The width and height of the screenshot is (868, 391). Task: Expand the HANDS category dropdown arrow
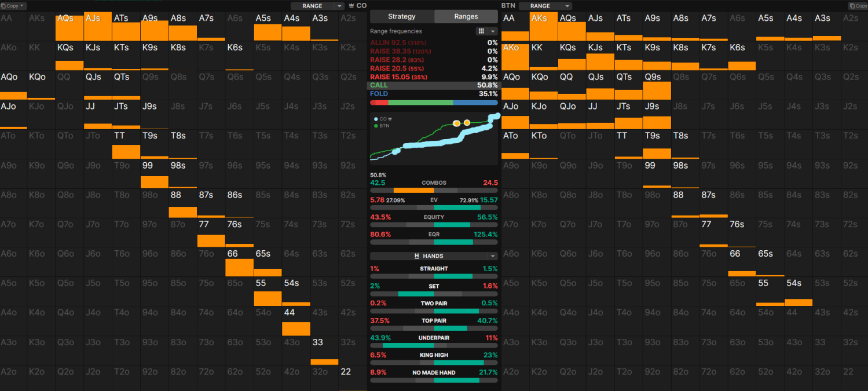pyautogui.click(x=492, y=256)
